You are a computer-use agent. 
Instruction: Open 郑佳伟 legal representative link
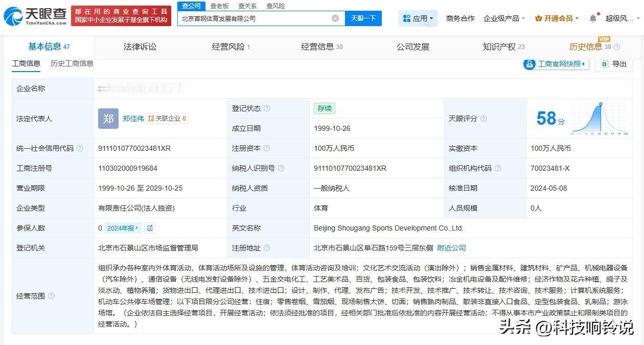pos(133,119)
